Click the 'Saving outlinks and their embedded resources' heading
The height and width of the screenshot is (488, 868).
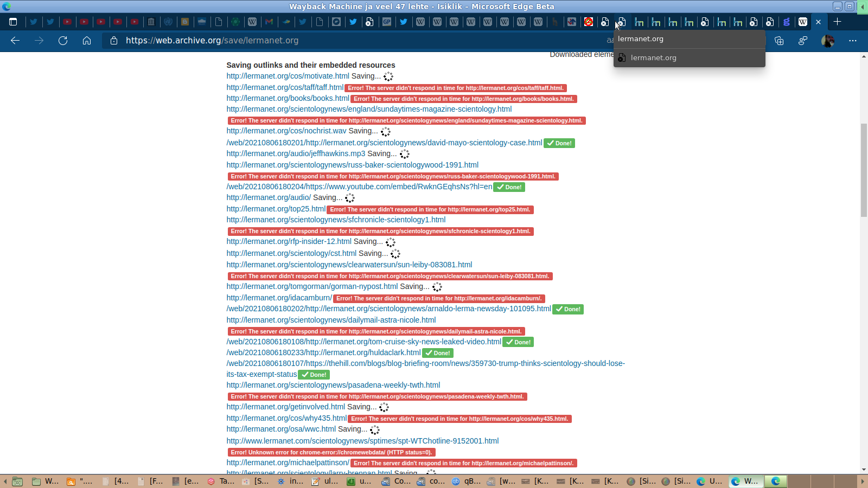[x=311, y=65]
